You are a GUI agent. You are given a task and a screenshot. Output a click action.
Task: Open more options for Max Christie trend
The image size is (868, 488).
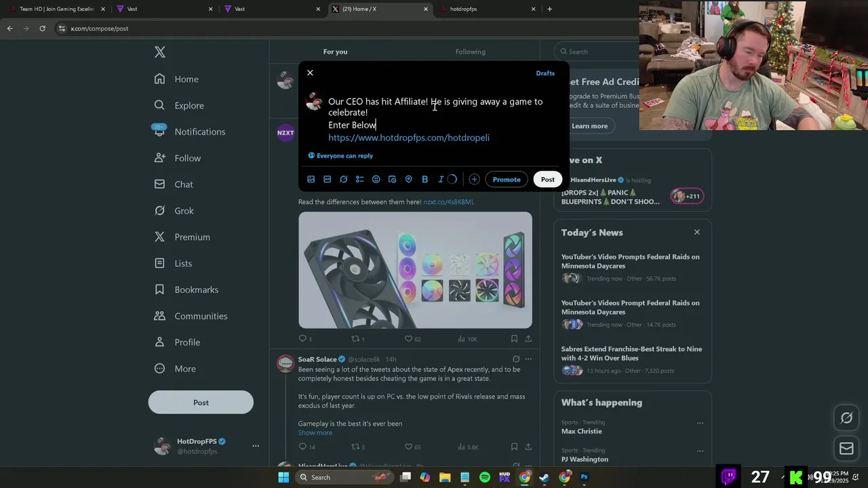click(700, 423)
